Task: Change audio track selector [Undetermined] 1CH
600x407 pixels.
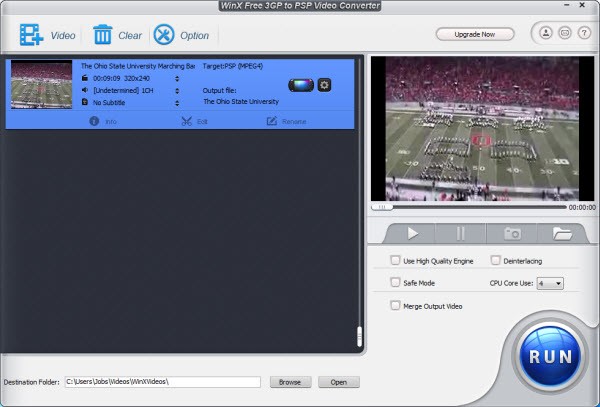Action: tap(177, 91)
